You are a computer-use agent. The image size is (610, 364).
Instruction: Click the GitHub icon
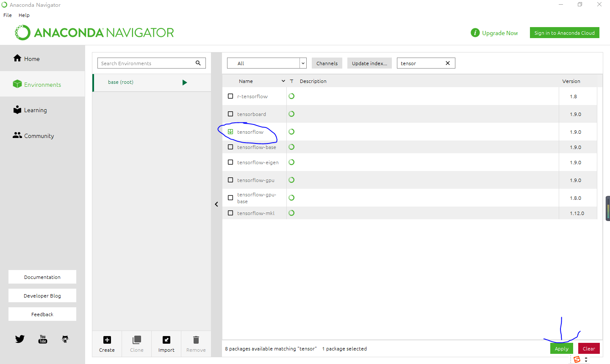[65, 339]
